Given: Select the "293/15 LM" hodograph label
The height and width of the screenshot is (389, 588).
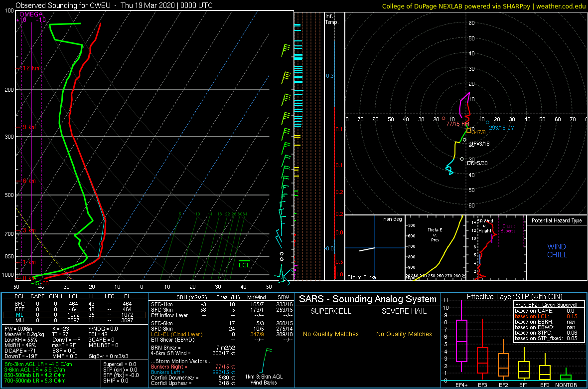Looking at the screenshot, I should point(502,128).
